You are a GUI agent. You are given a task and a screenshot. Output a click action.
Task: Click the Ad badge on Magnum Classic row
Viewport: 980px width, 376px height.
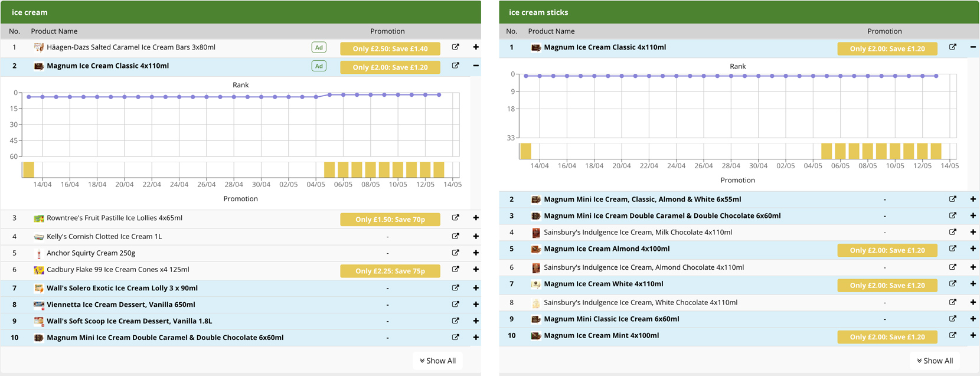(319, 66)
